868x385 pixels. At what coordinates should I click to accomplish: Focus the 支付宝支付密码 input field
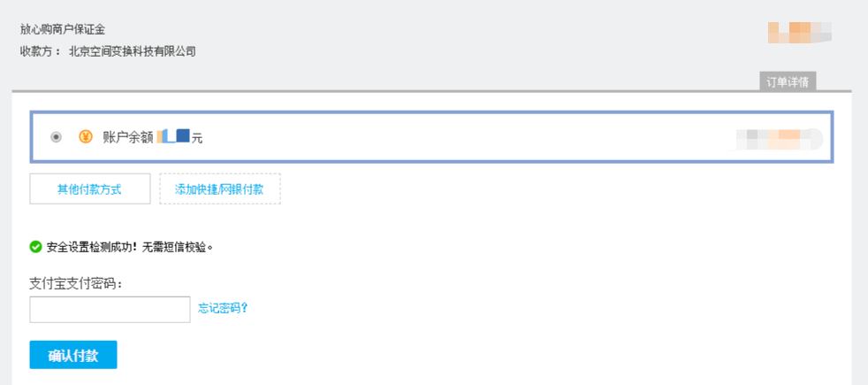pyautogui.click(x=110, y=309)
